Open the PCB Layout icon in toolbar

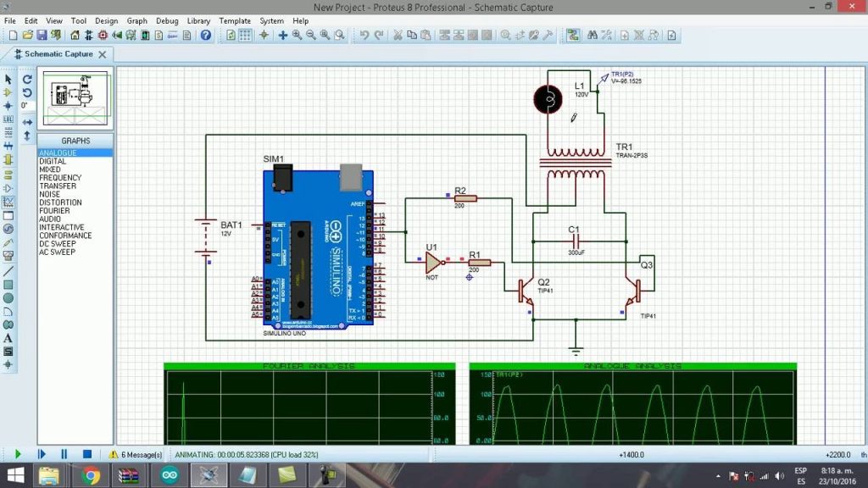[103, 36]
